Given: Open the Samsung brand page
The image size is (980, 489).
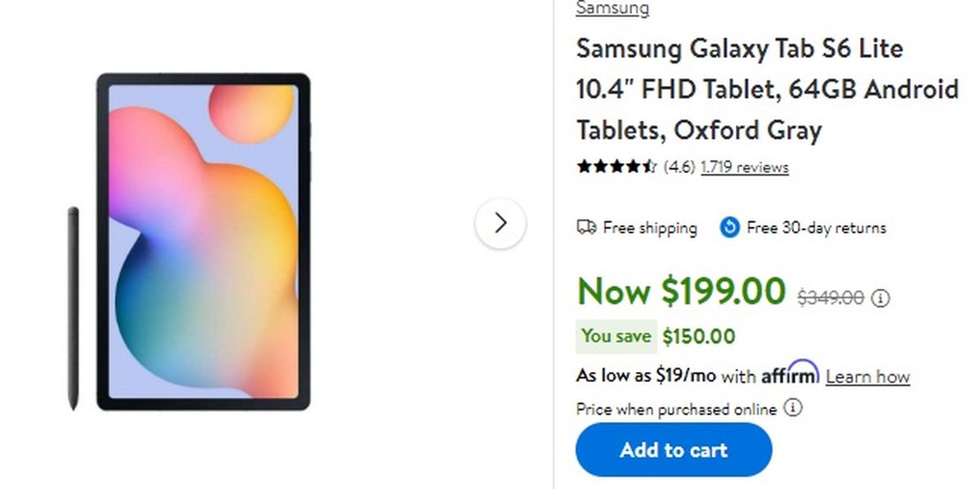Looking at the screenshot, I should (x=612, y=8).
